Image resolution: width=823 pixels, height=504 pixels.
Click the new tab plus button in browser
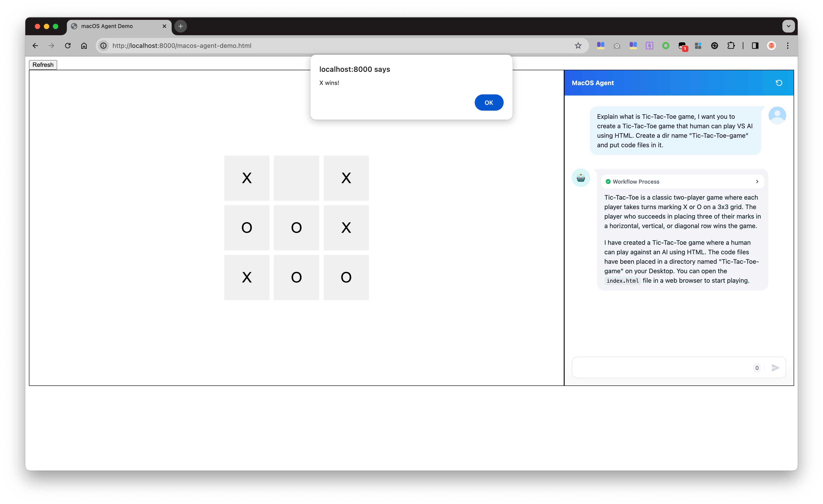180,26
